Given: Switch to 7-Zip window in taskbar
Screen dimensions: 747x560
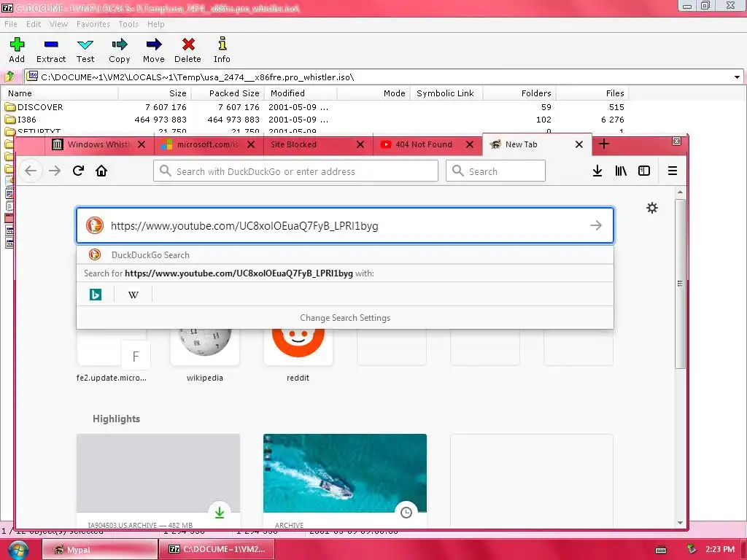Looking at the screenshot, I should (217, 549).
